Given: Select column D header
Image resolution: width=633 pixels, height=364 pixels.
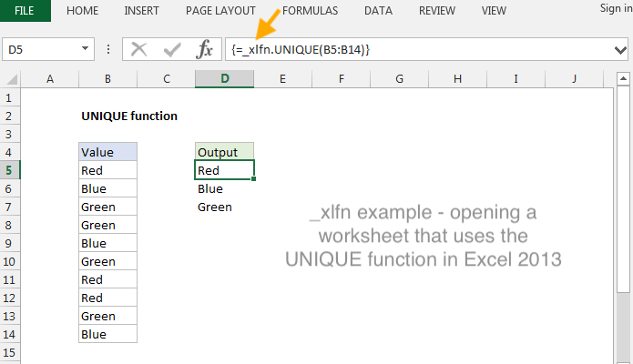Looking at the screenshot, I should [224, 79].
